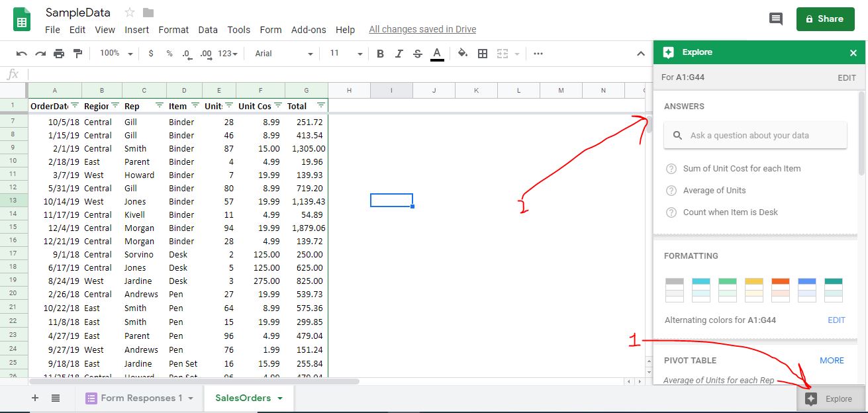868x413 pixels.
Task: Format selection as currency with dollar icon
Action: (152, 54)
